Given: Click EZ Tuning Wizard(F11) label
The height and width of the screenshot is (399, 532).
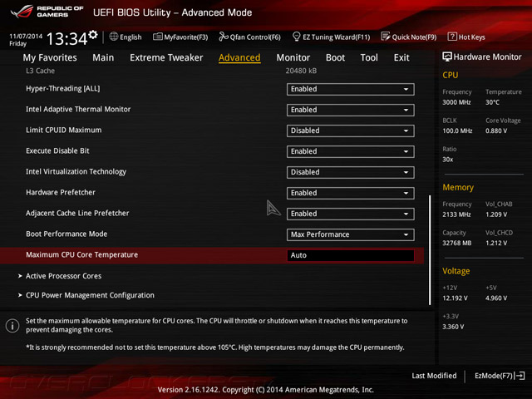Looking at the screenshot, I should pyautogui.click(x=336, y=37).
